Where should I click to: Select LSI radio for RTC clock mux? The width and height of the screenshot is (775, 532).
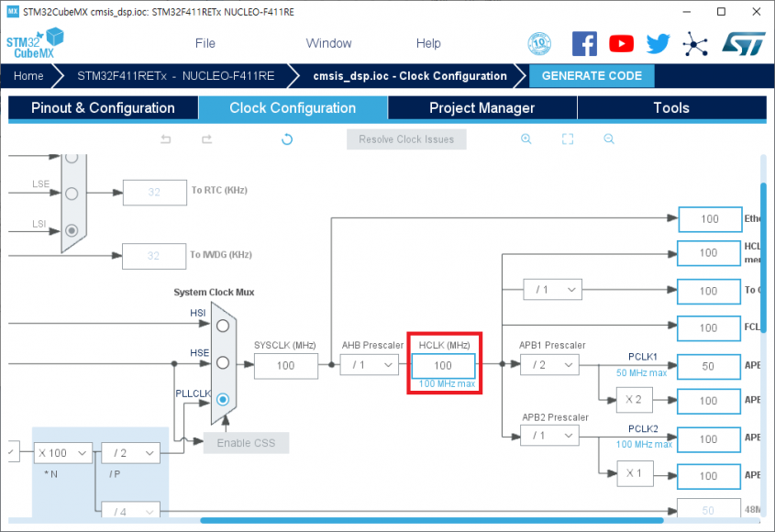click(x=72, y=230)
